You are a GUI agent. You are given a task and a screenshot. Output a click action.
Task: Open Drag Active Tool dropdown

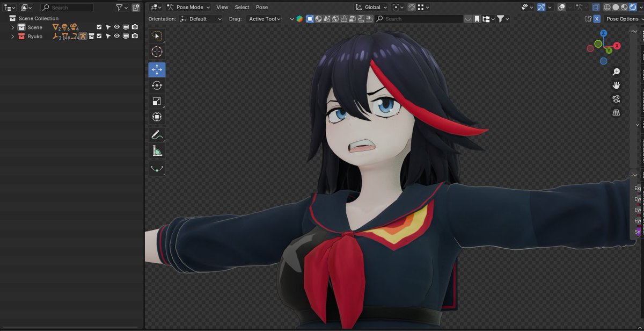click(265, 19)
